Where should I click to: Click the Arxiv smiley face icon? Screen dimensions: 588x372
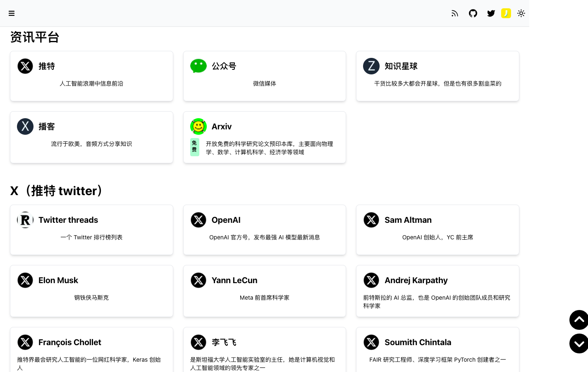(x=198, y=126)
